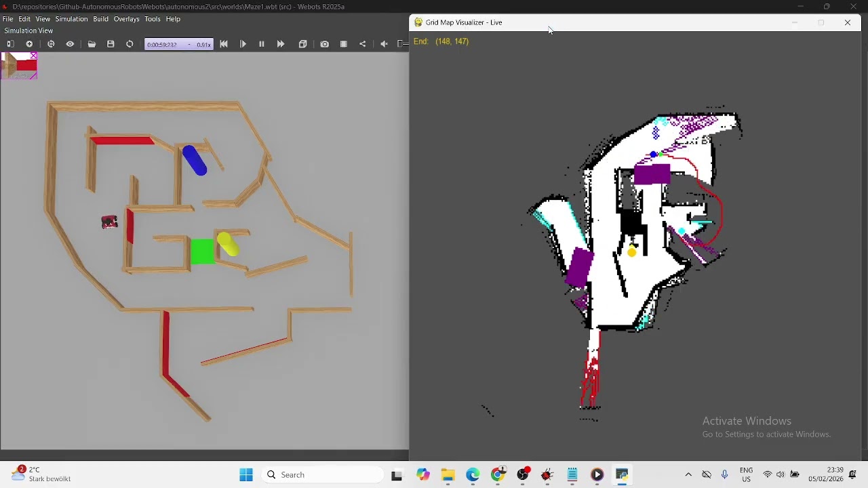Image resolution: width=868 pixels, height=488 pixels.
Task: Open the weather widget showing 2°C
Action: point(42,474)
